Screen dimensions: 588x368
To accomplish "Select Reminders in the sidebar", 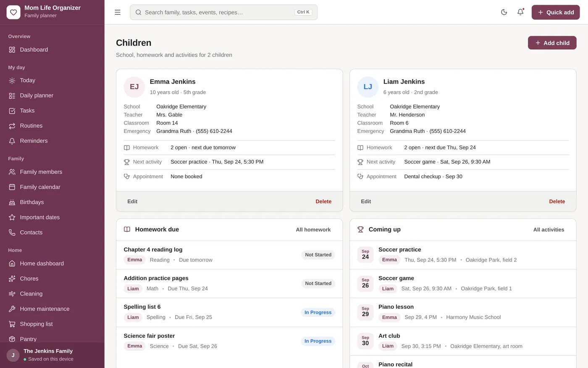I will coord(52,141).
